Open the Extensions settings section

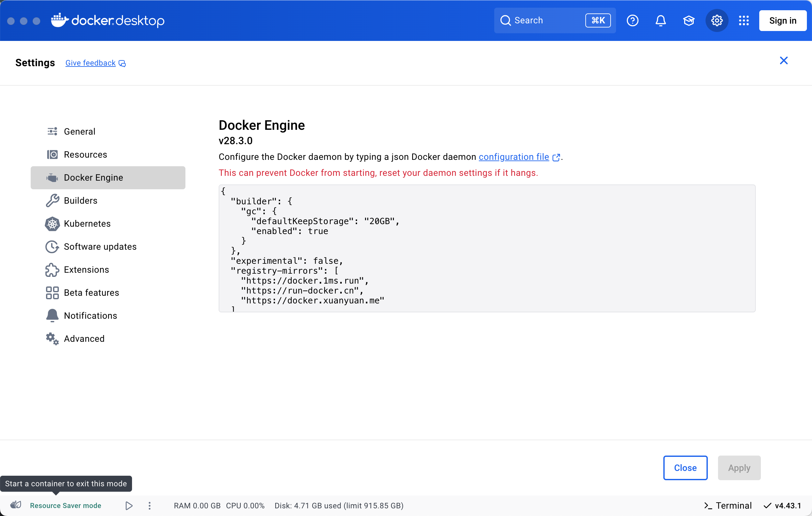[108, 270]
